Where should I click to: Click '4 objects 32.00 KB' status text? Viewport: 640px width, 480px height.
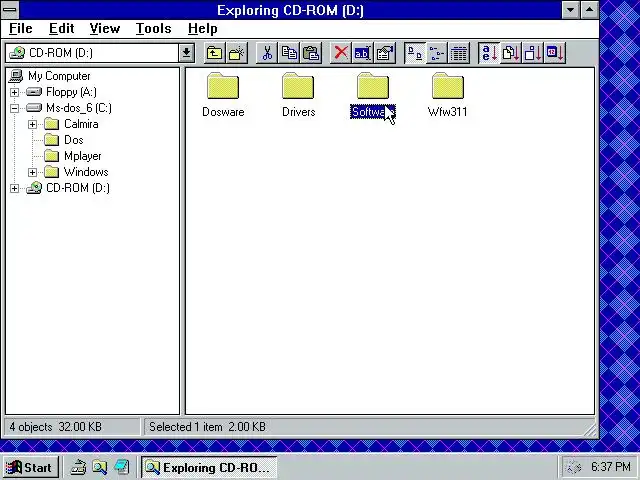[56, 427]
